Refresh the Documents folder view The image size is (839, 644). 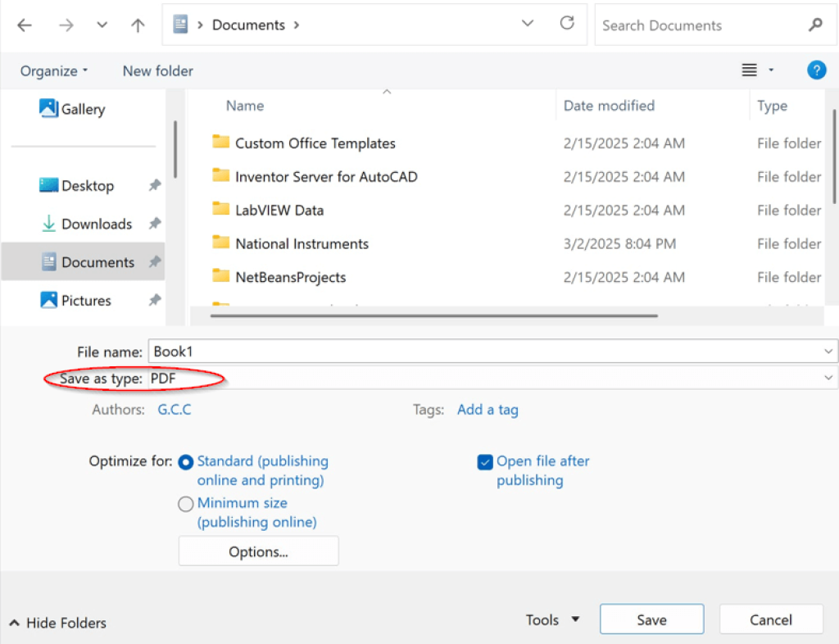(x=567, y=25)
